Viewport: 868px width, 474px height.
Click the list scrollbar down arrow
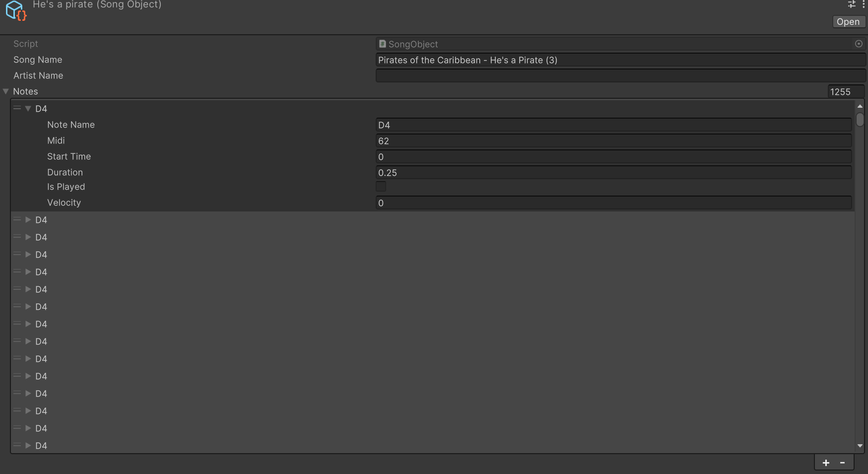point(860,446)
